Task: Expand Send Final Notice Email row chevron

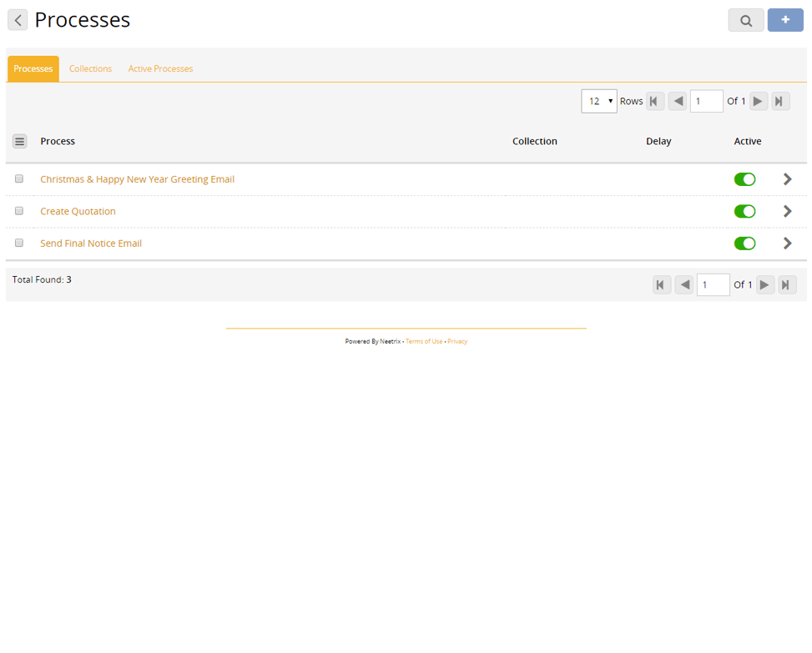Action: coord(787,244)
